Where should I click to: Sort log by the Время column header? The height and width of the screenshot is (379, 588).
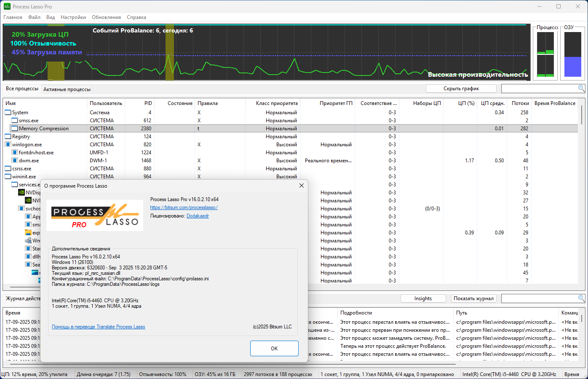point(22,313)
